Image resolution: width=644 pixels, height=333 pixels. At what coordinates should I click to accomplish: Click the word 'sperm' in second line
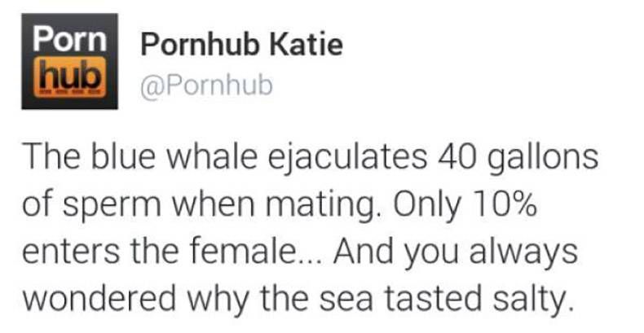pos(112,208)
